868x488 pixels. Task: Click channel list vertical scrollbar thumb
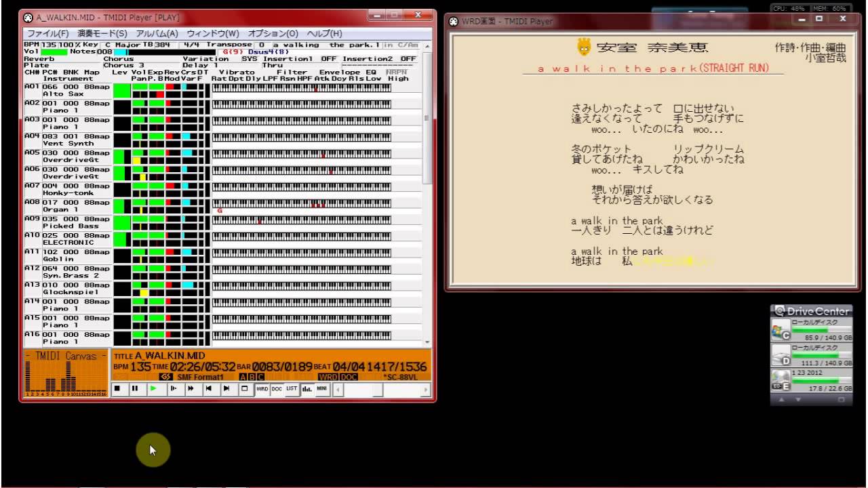(x=427, y=117)
